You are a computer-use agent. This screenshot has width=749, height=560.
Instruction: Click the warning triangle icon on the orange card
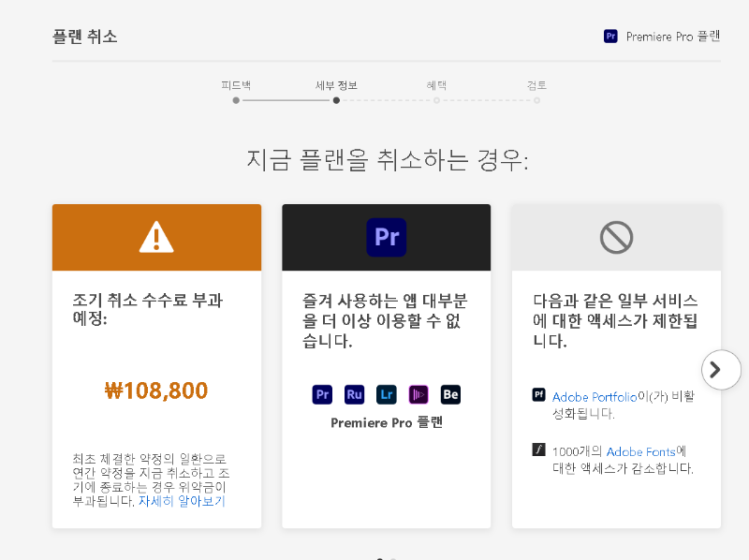coord(156,237)
